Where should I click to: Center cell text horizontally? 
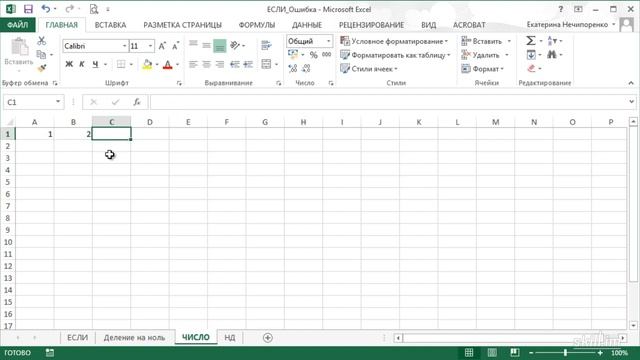click(x=207, y=64)
